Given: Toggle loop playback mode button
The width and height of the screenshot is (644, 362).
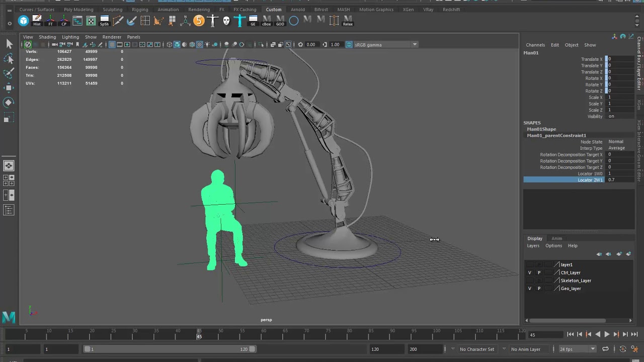Looking at the screenshot, I should [x=606, y=349].
